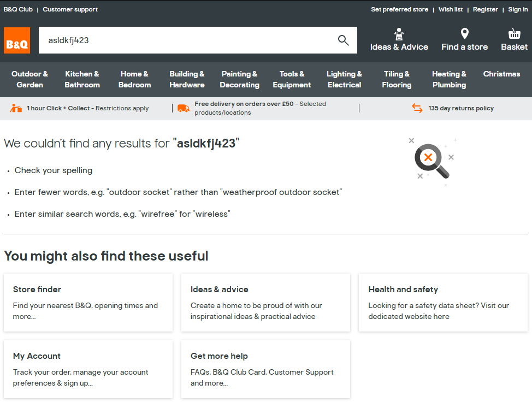Open the Basket icon

point(514,33)
